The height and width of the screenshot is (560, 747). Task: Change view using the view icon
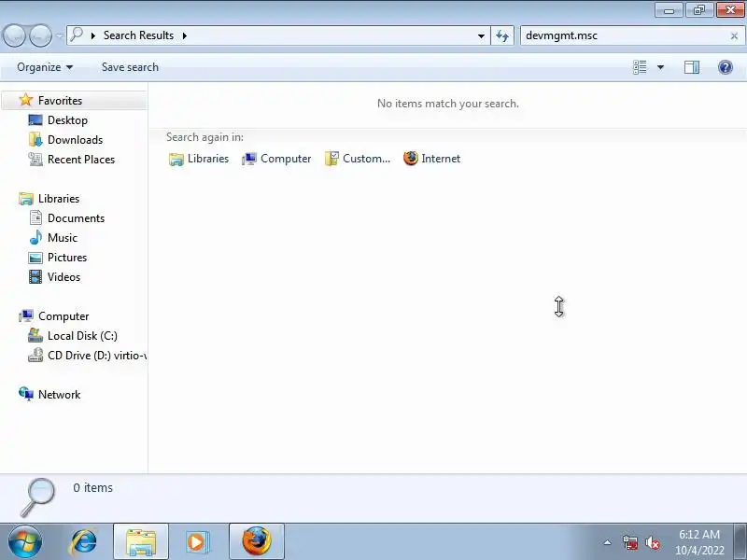click(x=640, y=67)
